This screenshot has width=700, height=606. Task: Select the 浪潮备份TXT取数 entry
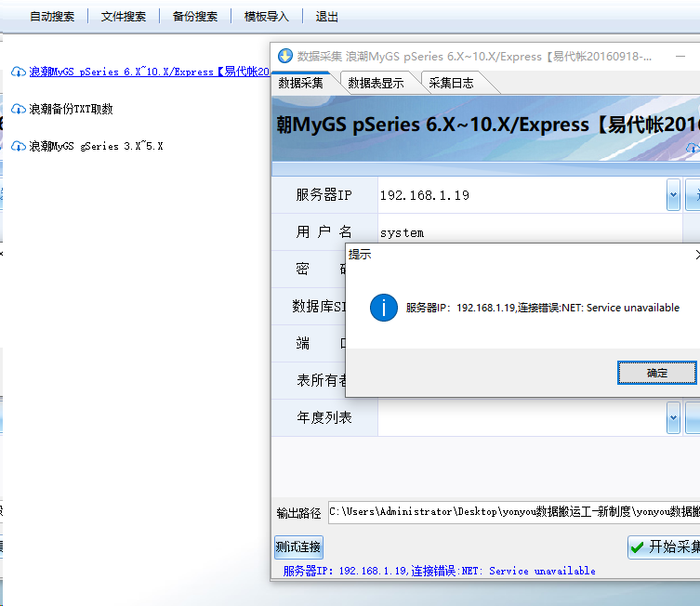tap(71, 109)
